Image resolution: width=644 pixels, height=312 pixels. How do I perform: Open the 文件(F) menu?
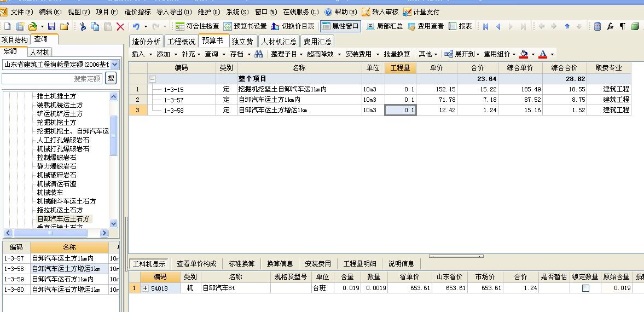coord(21,12)
